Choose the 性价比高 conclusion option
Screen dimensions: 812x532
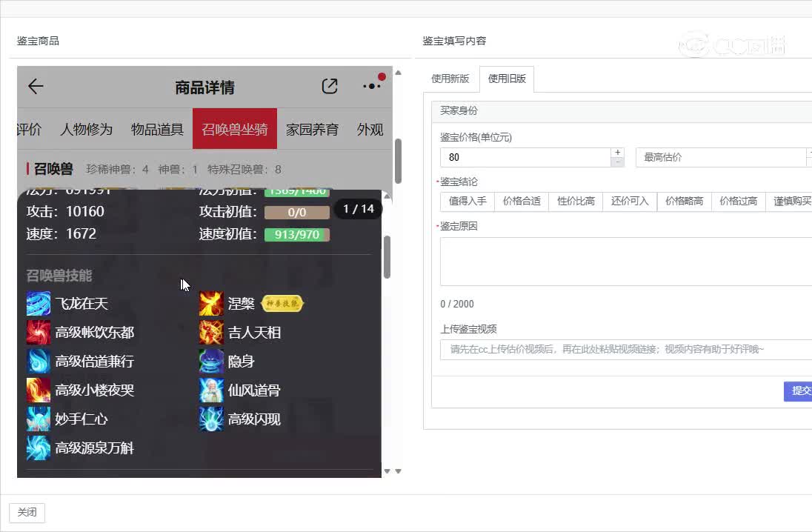pos(576,202)
